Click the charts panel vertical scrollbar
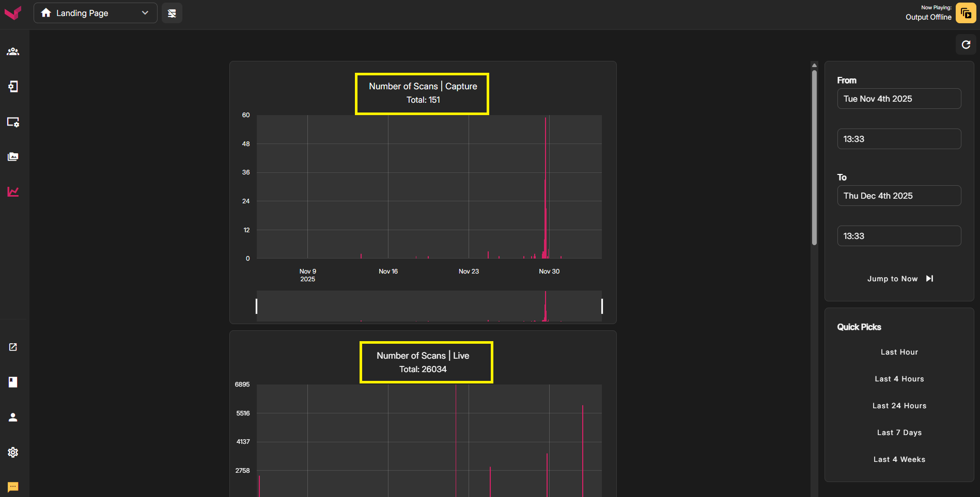980x497 pixels. click(x=814, y=157)
